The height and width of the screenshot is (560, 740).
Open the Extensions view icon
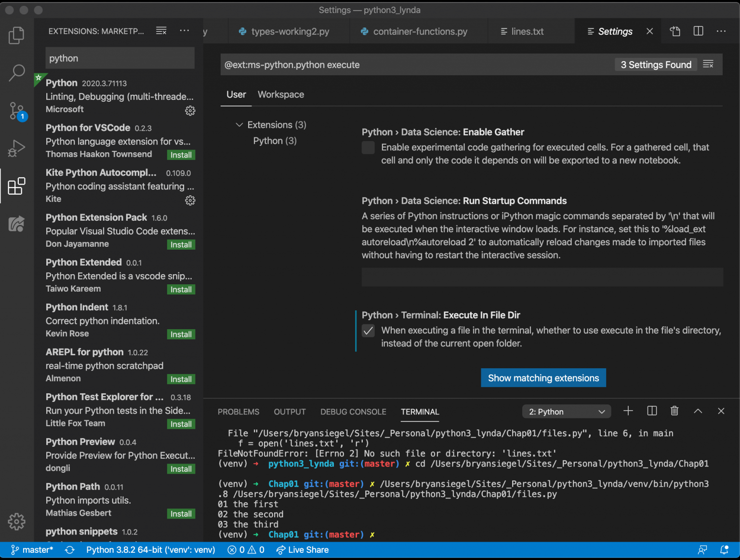point(16,186)
